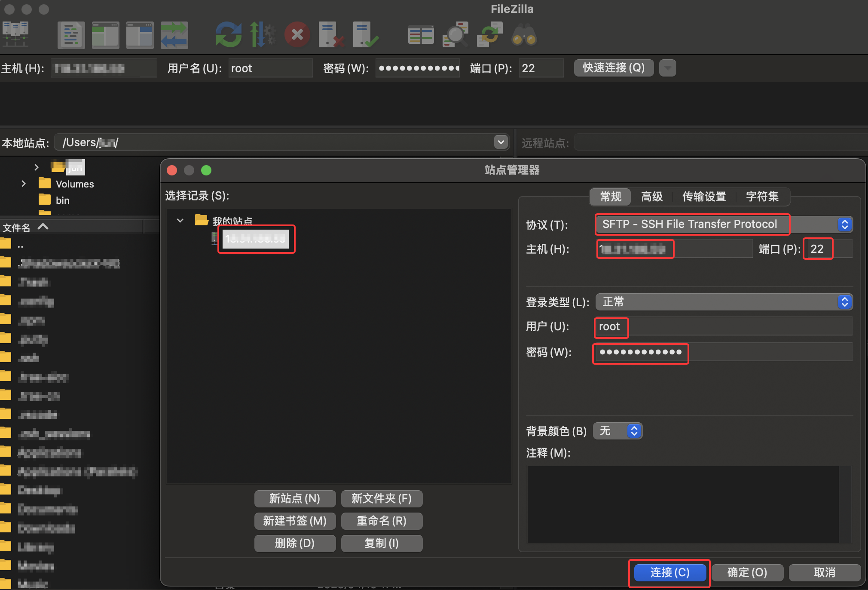Click the 新建书签 (M) button
Screen dimensions: 868x590
295,521
